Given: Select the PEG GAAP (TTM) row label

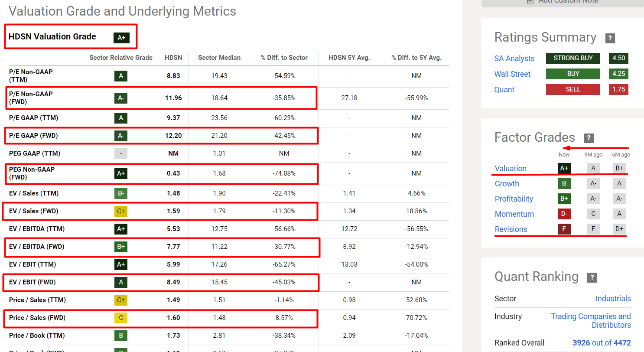Looking at the screenshot, I should point(34,153).
